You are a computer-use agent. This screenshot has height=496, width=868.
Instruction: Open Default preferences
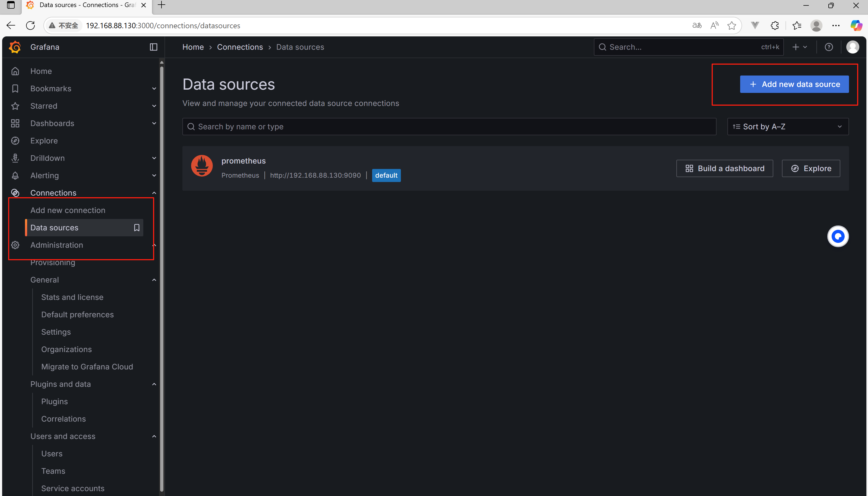77,315
